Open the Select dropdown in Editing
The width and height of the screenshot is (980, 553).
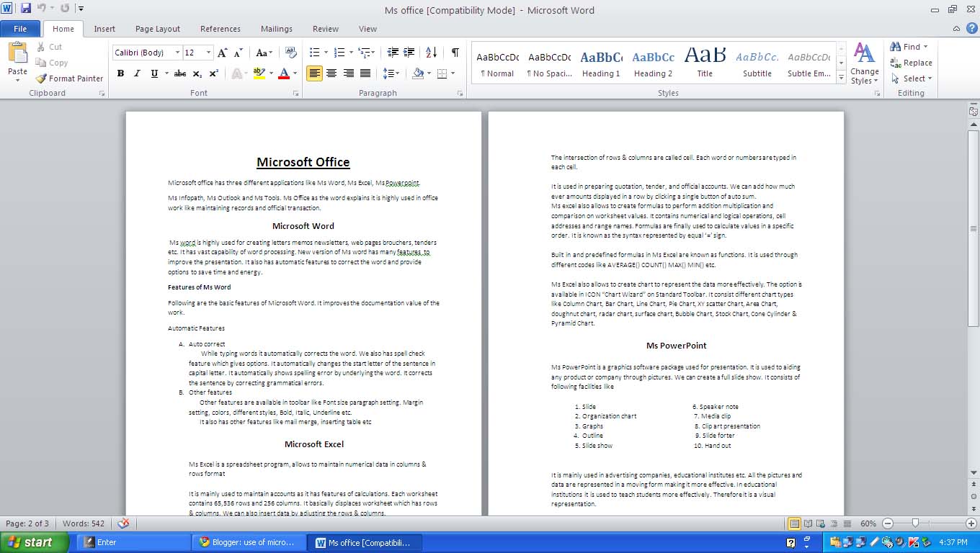[x=912, y=78]
